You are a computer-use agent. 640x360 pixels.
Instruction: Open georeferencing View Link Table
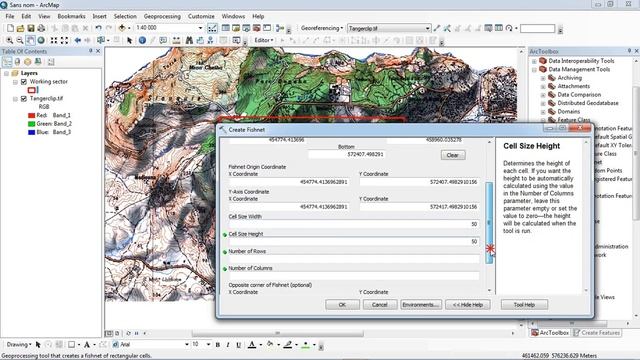coord(499,28)
